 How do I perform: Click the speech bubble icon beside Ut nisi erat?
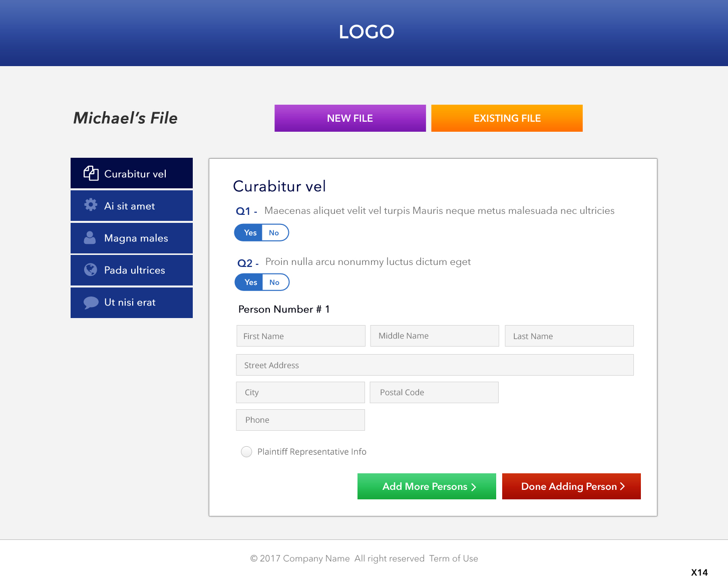91,303
